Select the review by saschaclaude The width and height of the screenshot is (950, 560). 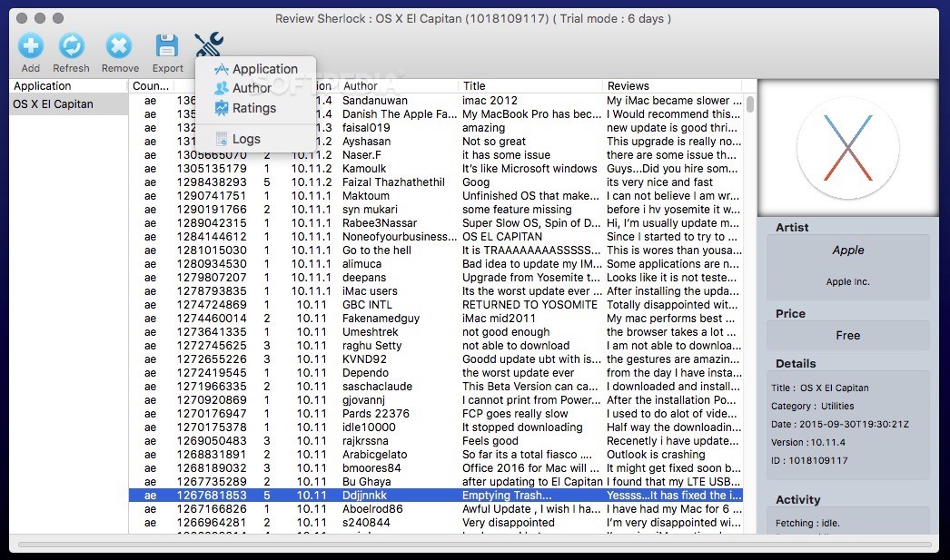(377, 387)
